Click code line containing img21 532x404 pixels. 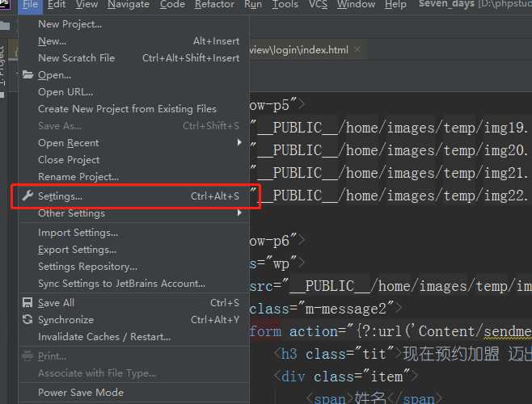391,173
